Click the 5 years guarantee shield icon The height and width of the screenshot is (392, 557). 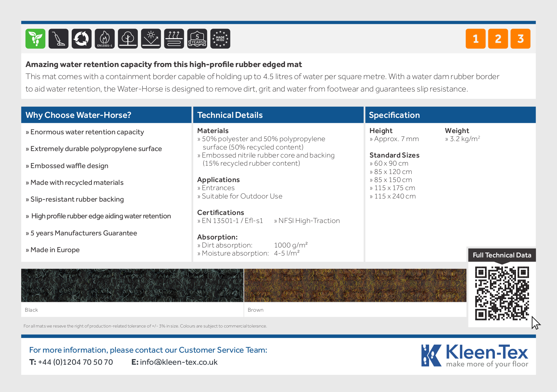(x=197, y=39)
